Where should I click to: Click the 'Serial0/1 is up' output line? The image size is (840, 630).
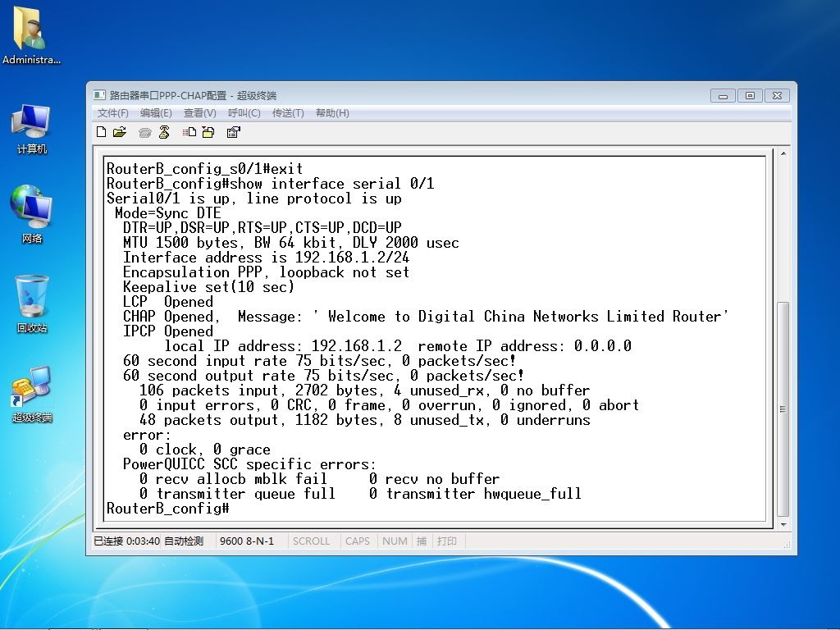coord(254,199)
